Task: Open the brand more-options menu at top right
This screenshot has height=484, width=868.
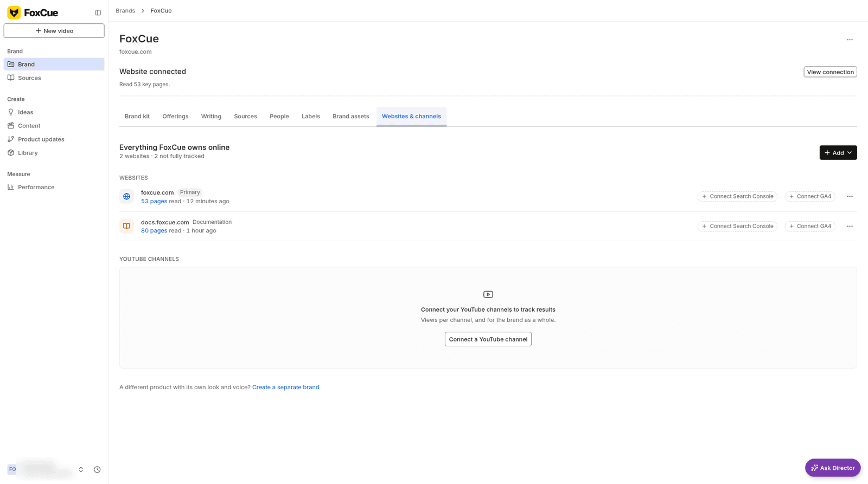Action: click(x=850, y=40)
